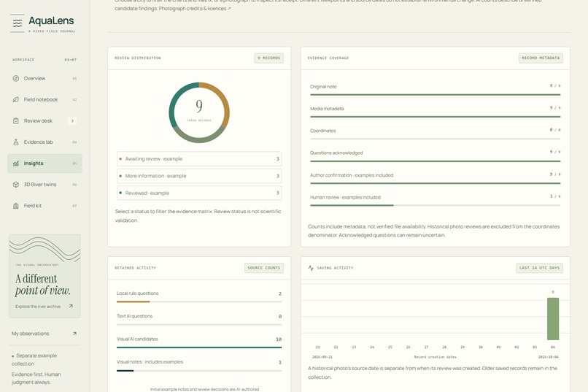The height and width of the screenshot is (392, 588).
Task: Click the Insights chart icon
Action: tap(16, 164)
